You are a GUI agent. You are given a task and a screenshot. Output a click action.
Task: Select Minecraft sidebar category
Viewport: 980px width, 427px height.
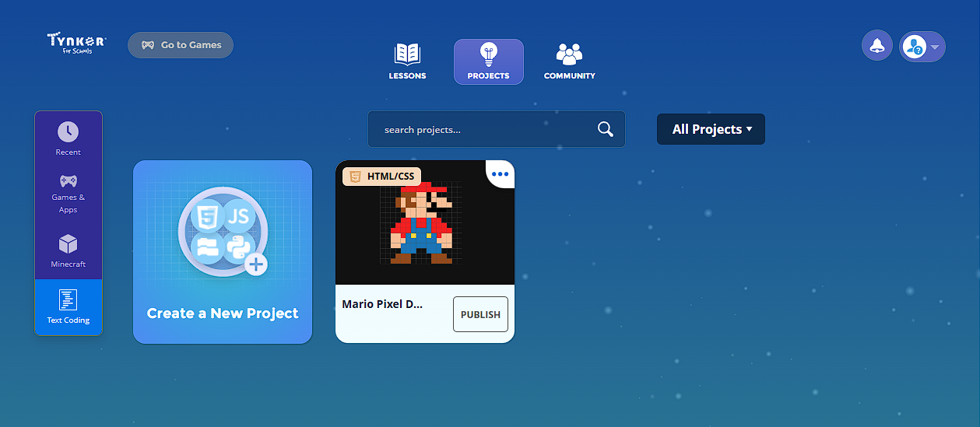tap(68, 250)
